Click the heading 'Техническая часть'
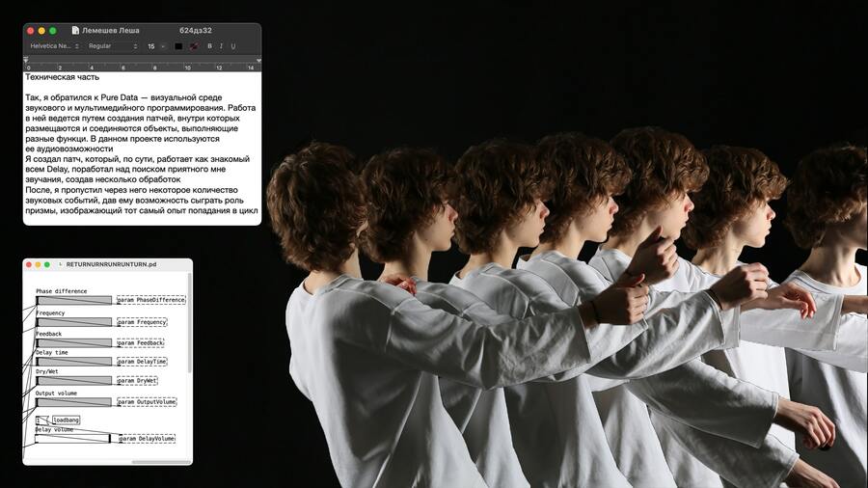The height and width of the screenshot is (488, 868). tap(62, 77)
